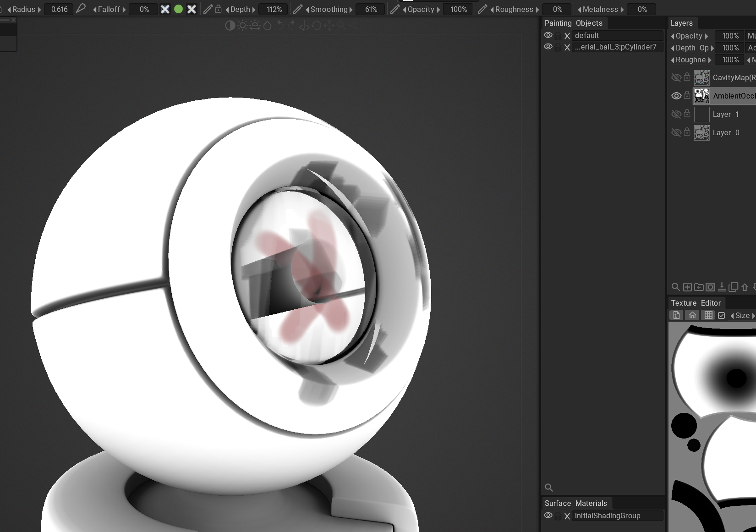
Task: Click the pencil icon before Roughness
Action: pyautogui.click(x=482, y=9)
